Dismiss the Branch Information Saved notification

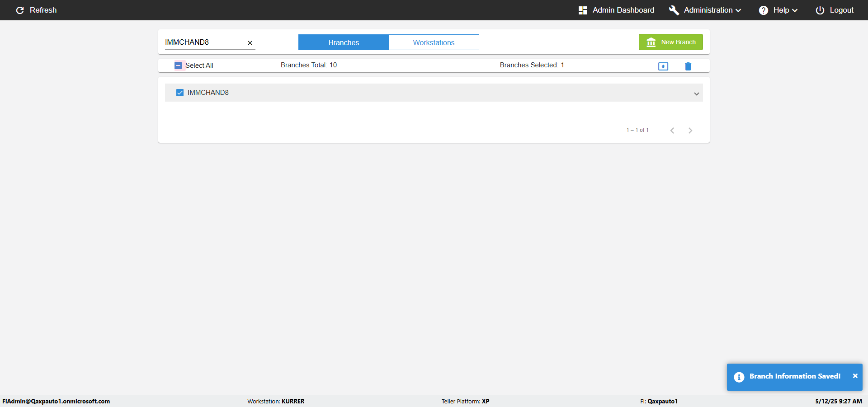(855, 376)
